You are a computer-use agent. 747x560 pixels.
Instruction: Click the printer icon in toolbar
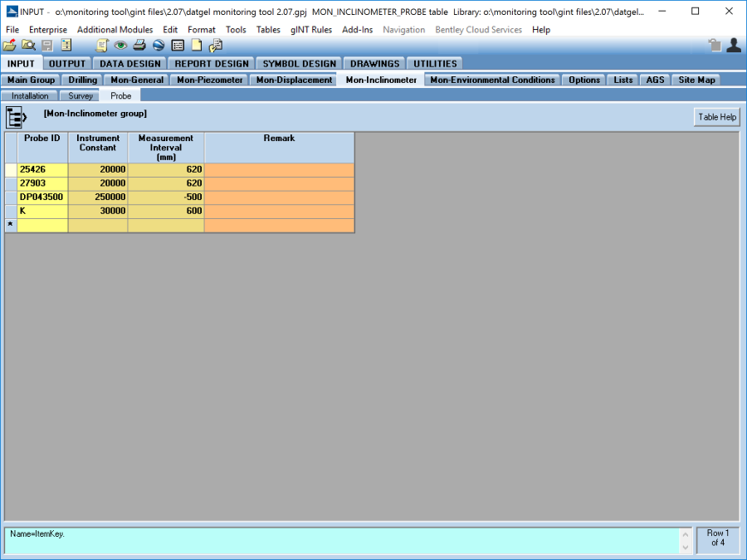(139, 46)
